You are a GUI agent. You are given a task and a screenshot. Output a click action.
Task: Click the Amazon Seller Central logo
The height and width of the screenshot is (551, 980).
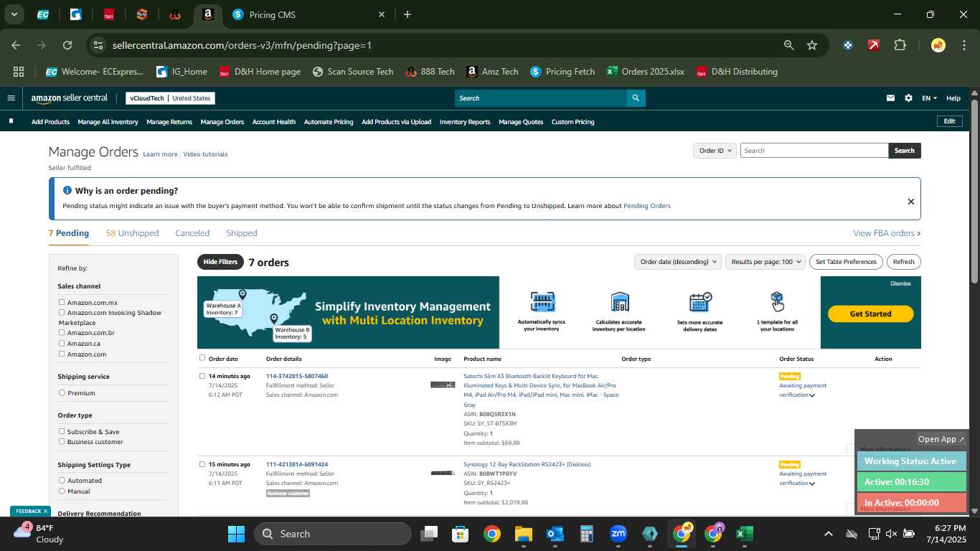70,98
